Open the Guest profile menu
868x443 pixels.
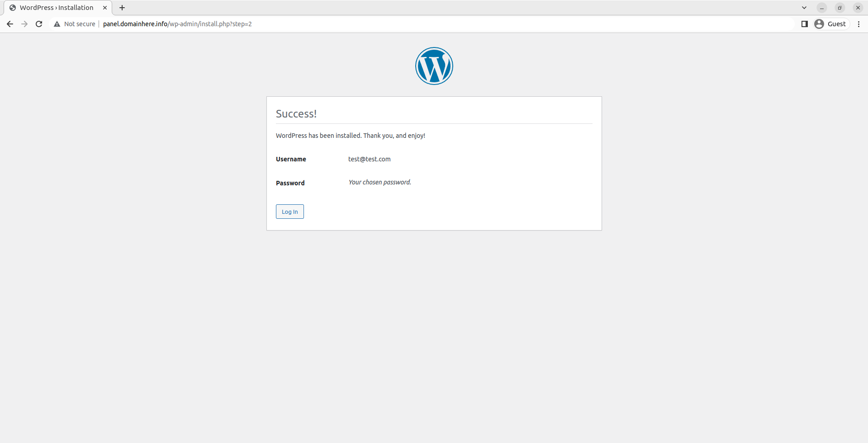point(831,24)
